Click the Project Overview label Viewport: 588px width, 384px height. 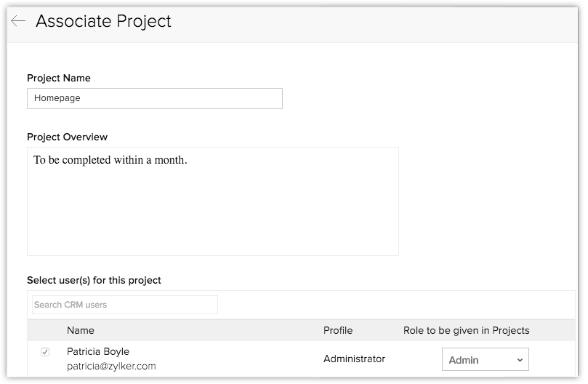(67, 137)
